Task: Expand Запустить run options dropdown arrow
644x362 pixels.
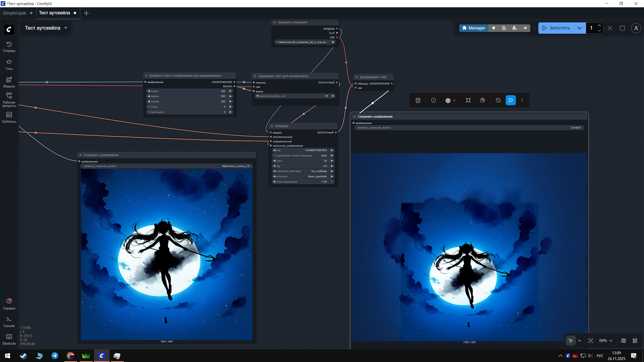Action: [x=580, y=28]
